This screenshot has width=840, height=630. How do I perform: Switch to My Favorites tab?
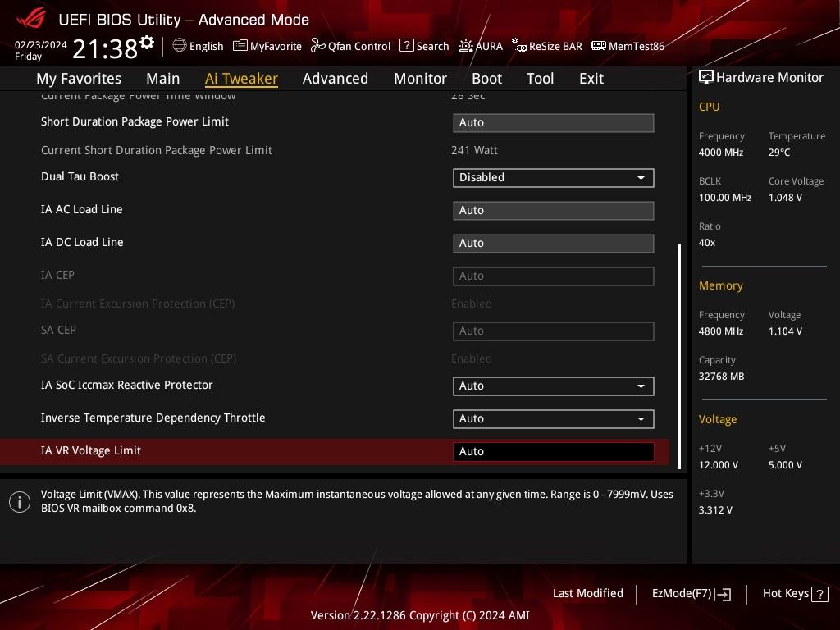(79, 78)
